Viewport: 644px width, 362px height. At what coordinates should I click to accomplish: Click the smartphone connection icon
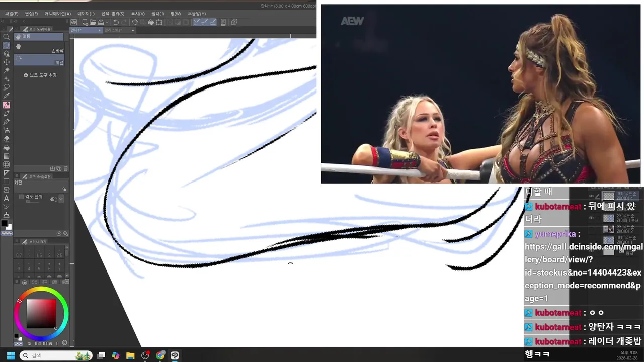(223, 22)
